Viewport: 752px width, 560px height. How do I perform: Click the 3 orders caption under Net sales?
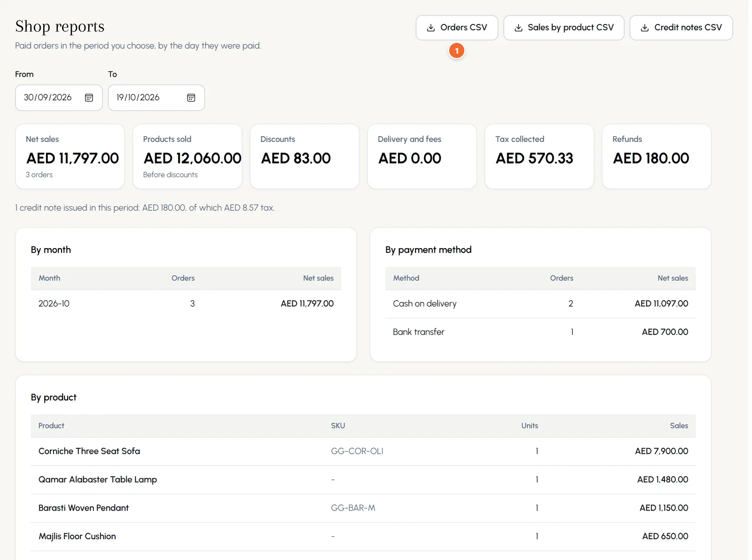point(39,175)
